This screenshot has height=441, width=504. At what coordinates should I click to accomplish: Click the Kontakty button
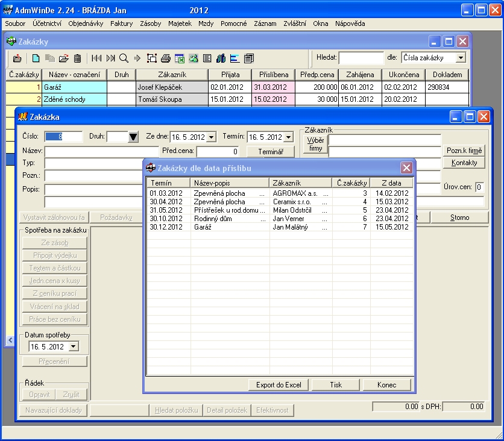pyautogui.click(x=464, y=163)
